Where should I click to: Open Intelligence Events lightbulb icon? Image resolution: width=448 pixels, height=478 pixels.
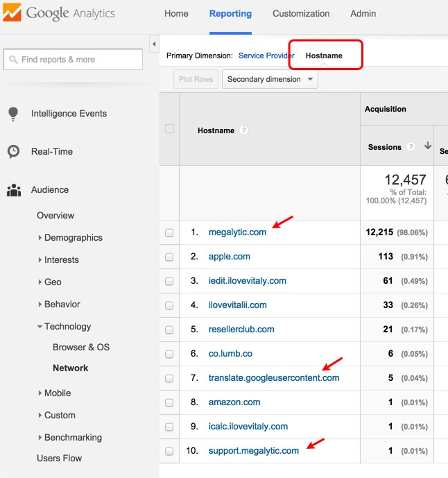click(12, 114)
